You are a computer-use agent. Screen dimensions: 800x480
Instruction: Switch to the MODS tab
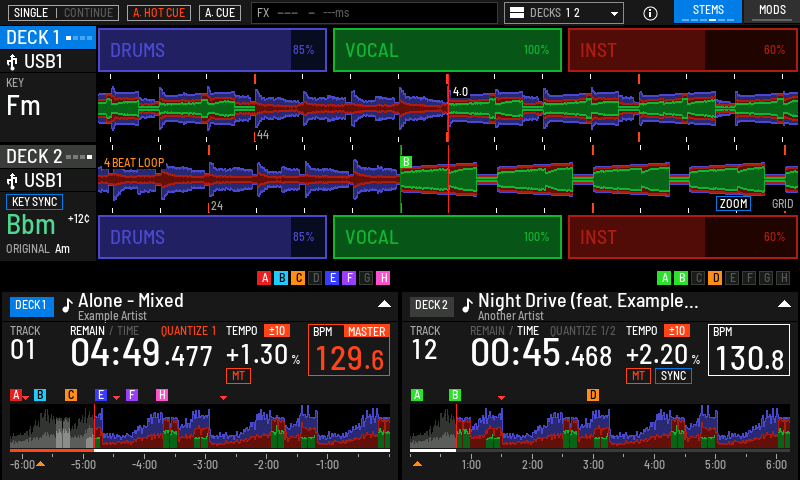coord(772,11)
